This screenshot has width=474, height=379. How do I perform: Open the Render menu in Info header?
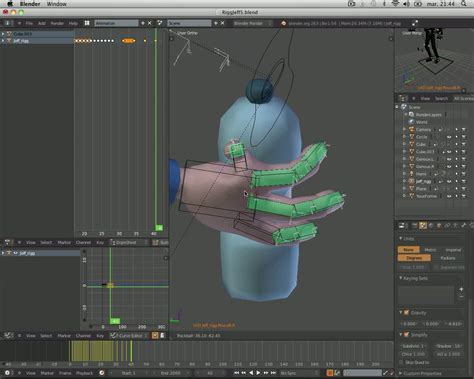point(57,23)
